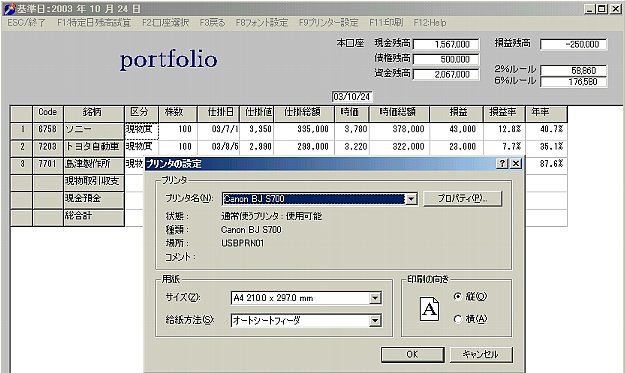The width and height of the screenshot is (625, 373).
Task: Close the printer settings dialog
Action: 516,163
